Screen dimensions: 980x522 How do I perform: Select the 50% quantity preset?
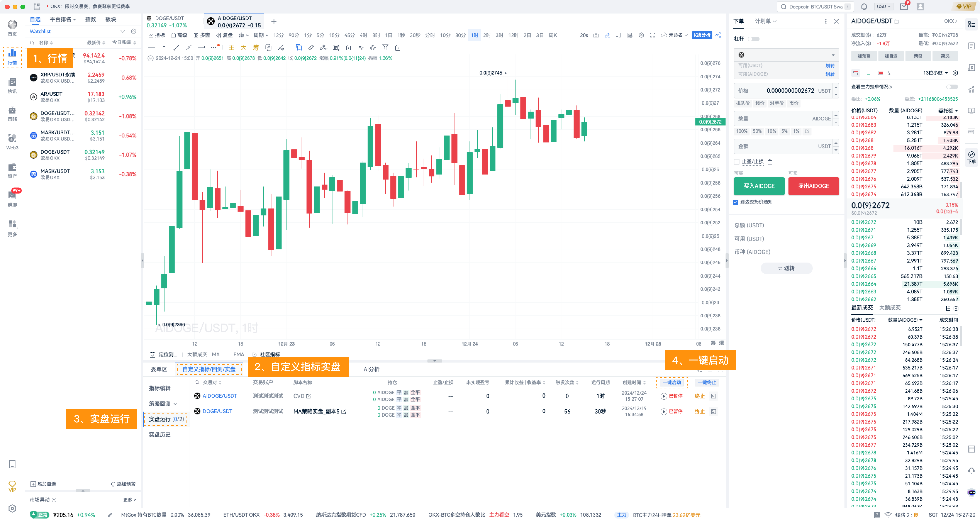pos(757,131)
